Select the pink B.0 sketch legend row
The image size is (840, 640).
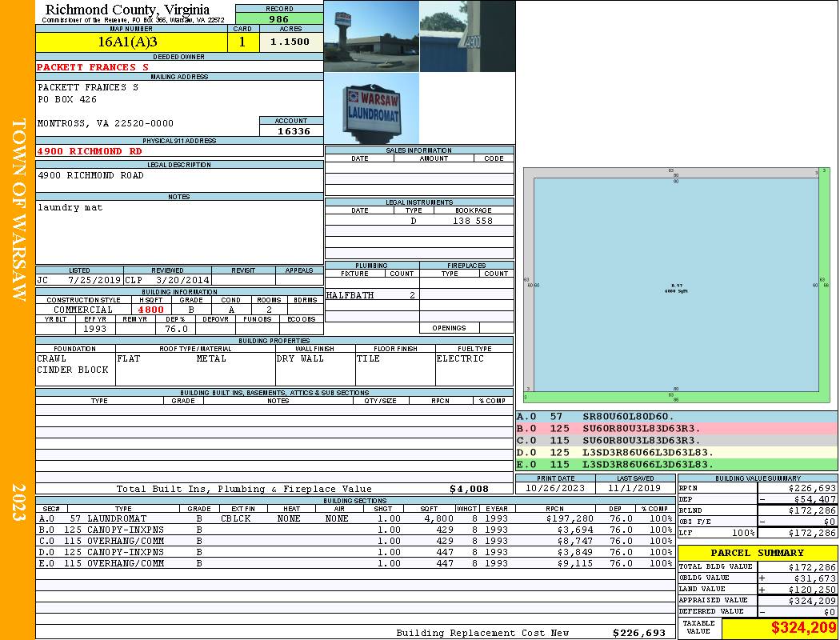pyautogui.click(x=676, y=429)
